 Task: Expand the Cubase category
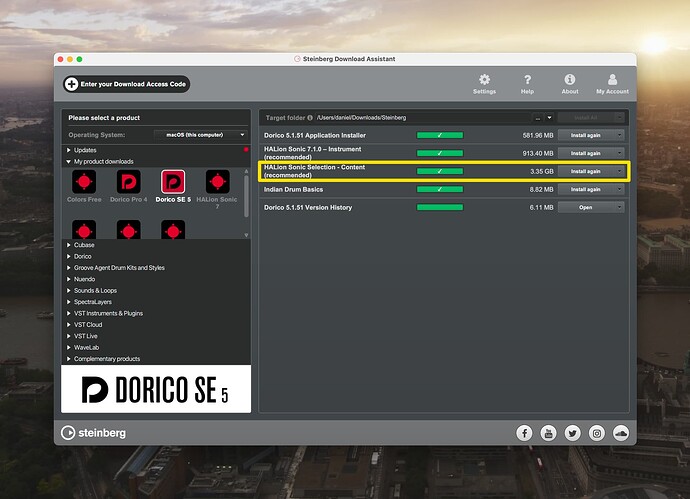pos(69,245)
